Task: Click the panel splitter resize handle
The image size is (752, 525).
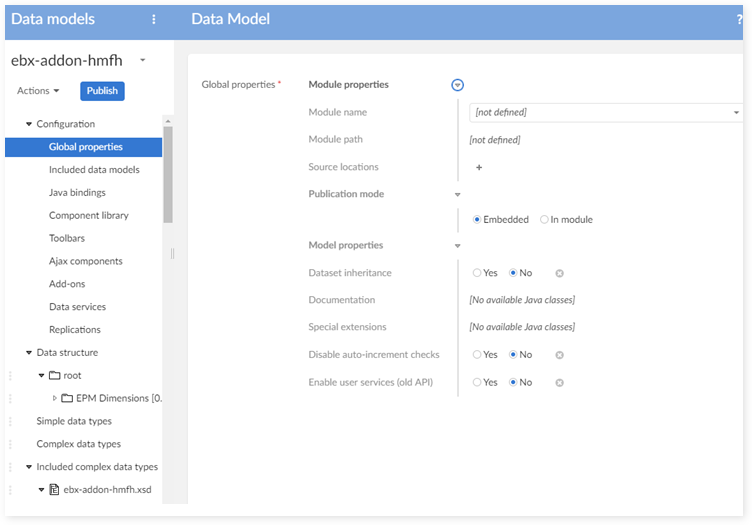Action: coord(173,254)
